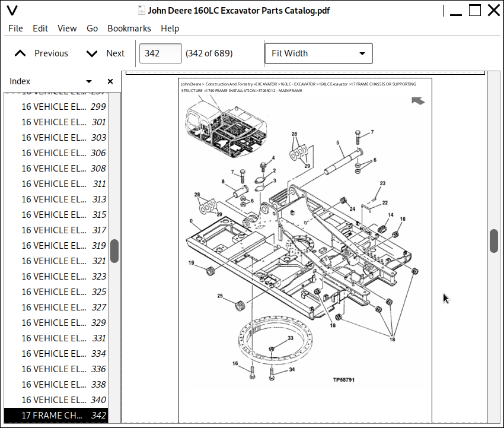This screenshot has width=504, height=428.
Task: Click the Previous button label
Action: click(x=51, y=53)
